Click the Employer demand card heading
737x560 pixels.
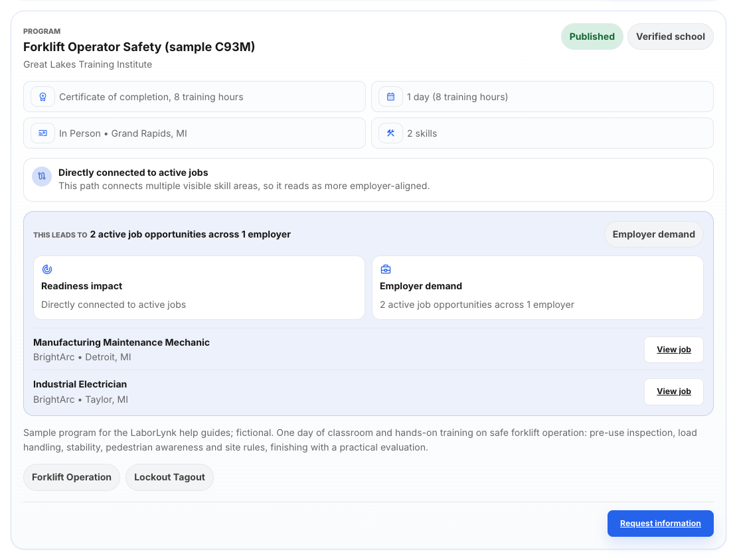[x=421, y=286]
